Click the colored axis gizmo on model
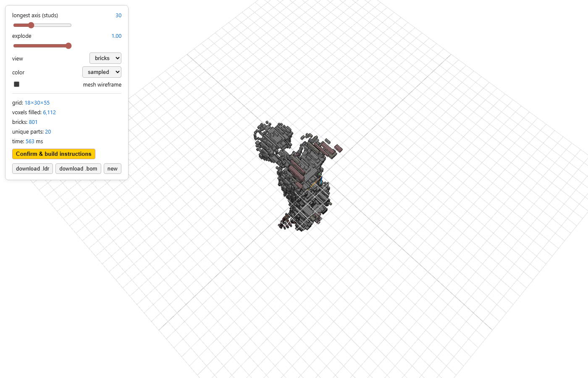 (x=318, y=181)
